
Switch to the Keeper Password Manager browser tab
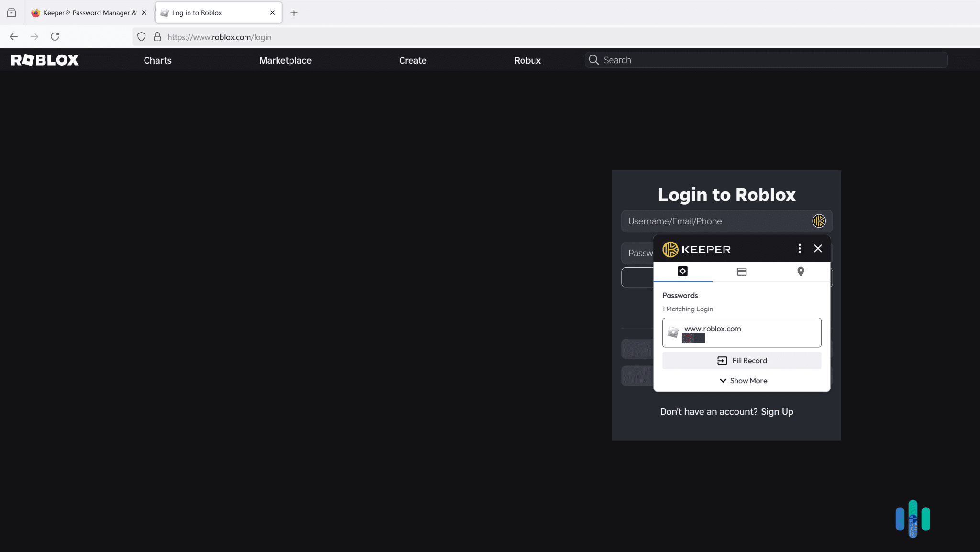pos(81,12)
